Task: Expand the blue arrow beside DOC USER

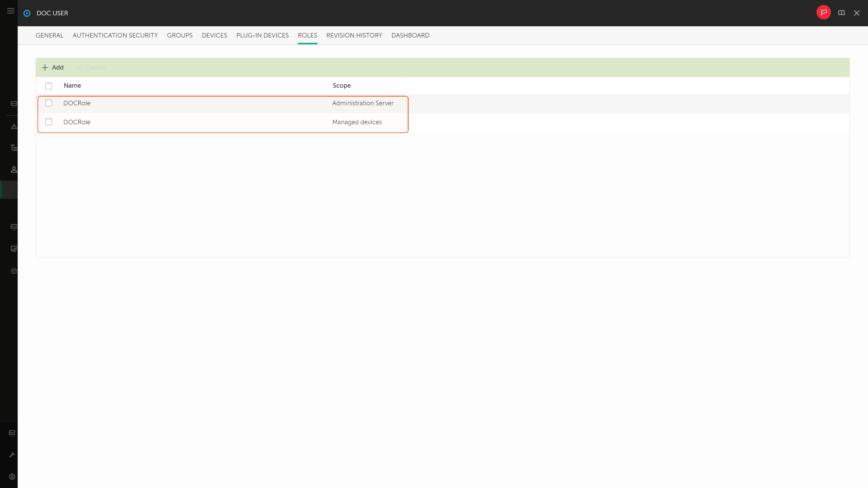Action: coord(27,13)
